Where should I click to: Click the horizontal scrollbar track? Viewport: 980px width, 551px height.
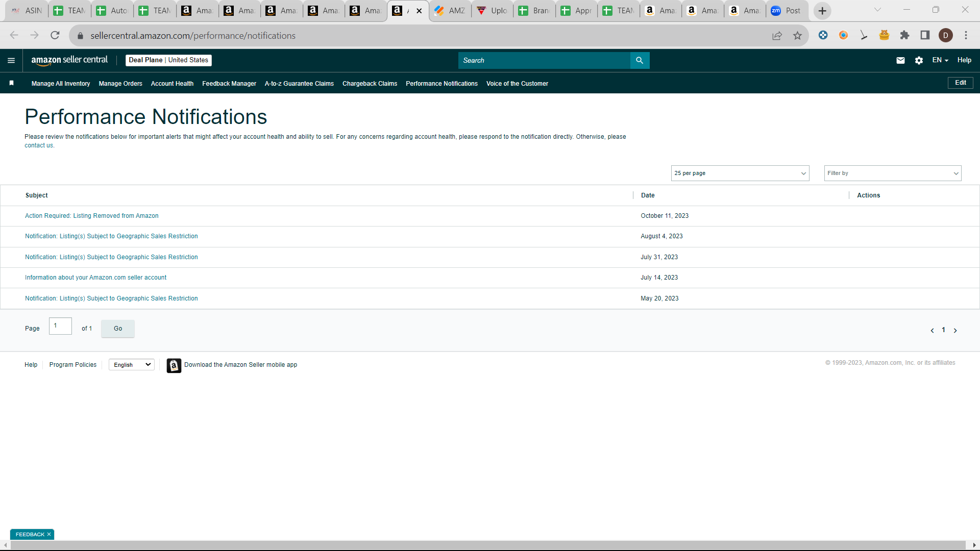coord(487,545)
